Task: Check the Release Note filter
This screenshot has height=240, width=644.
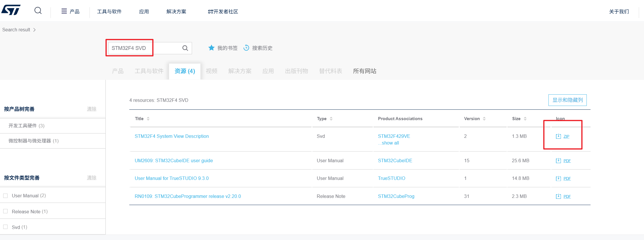Action: coord(6,211)
